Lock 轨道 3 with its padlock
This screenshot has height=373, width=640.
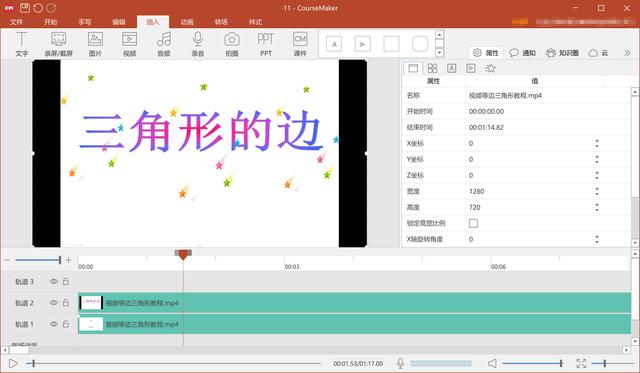pos(66,281)
